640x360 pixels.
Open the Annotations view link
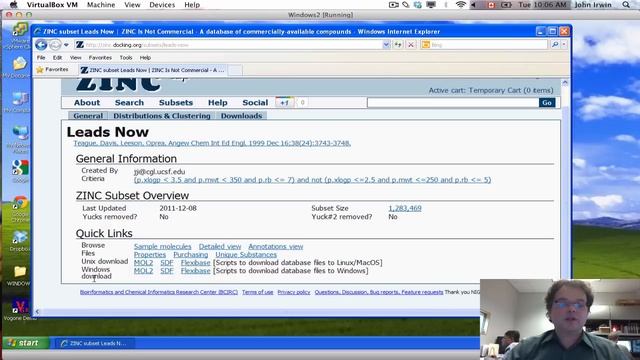(276, 247)
